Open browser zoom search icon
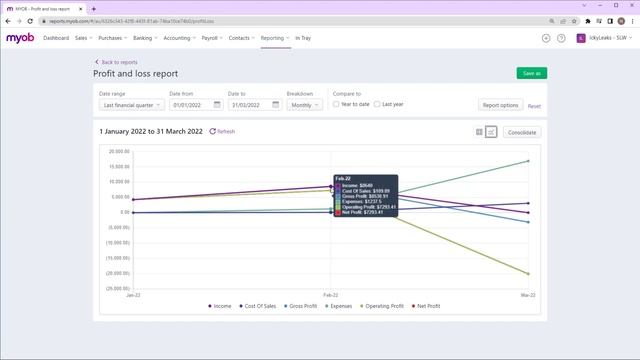Viewport: 640px width, 360px height. tap(552, 21)
